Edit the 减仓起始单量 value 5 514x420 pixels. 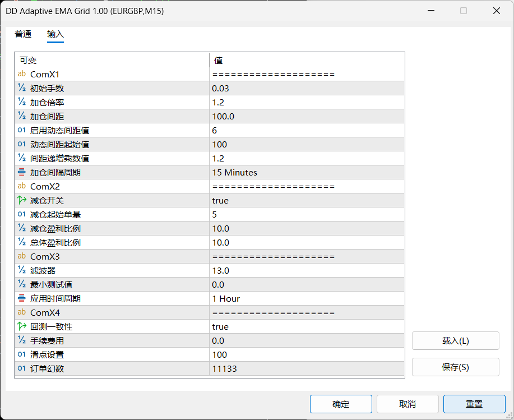coord(307,214)
